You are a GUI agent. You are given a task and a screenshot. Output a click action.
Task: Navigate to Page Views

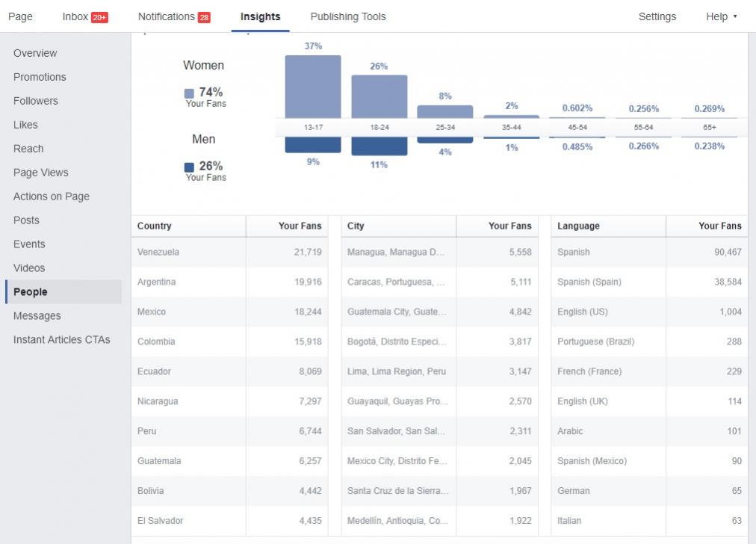(40, 173)
